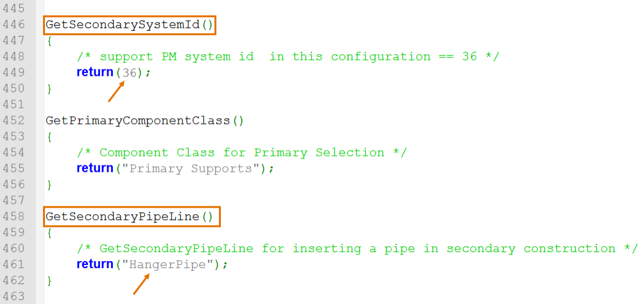Screen dimensions: 644x304
Task: Click the comment about PM system id
Action: (x=288, y=56)
